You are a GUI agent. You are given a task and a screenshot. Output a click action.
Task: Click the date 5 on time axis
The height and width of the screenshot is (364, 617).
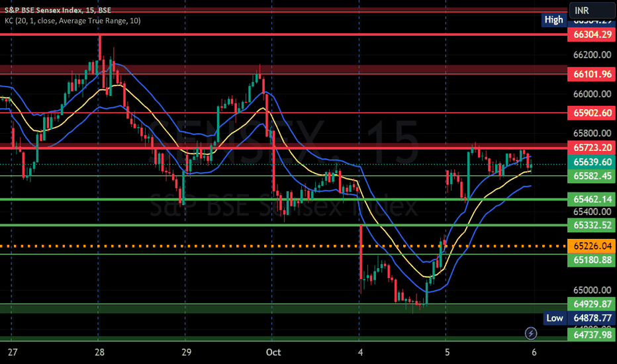(x=448, y=352)
